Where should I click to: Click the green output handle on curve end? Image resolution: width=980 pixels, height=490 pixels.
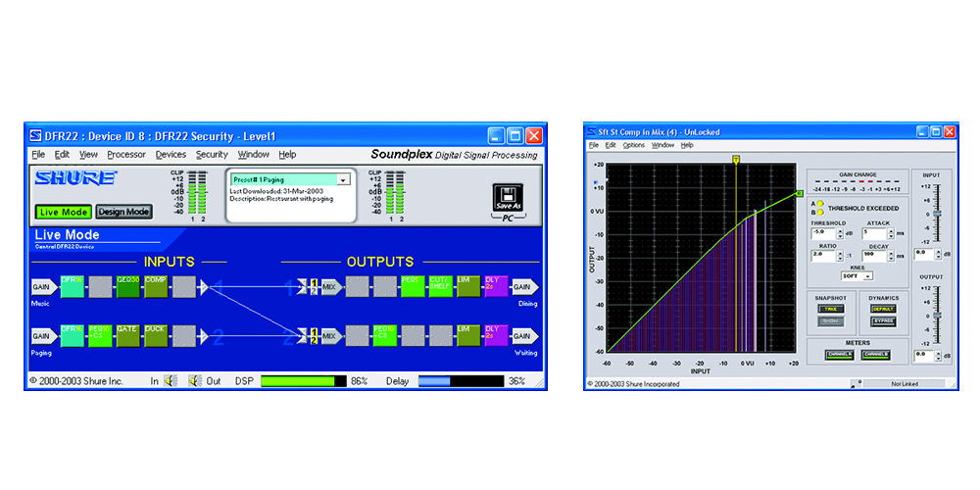pos(799,194)
